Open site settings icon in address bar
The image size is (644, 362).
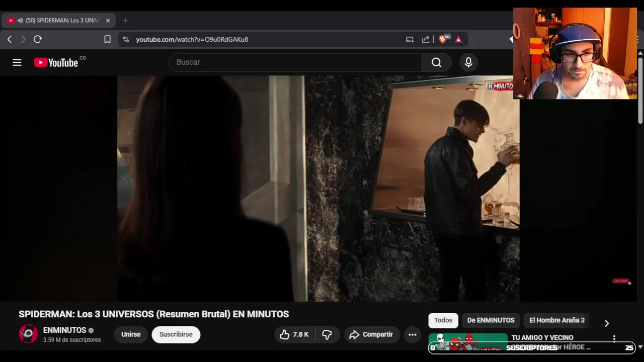click(x=126, y=39)
